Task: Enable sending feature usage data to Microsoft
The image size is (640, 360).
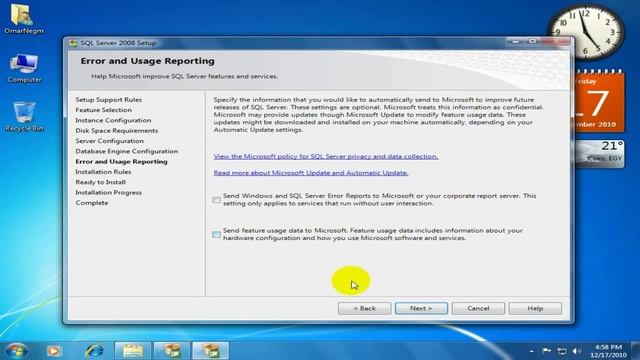Action: click(216, 234)
